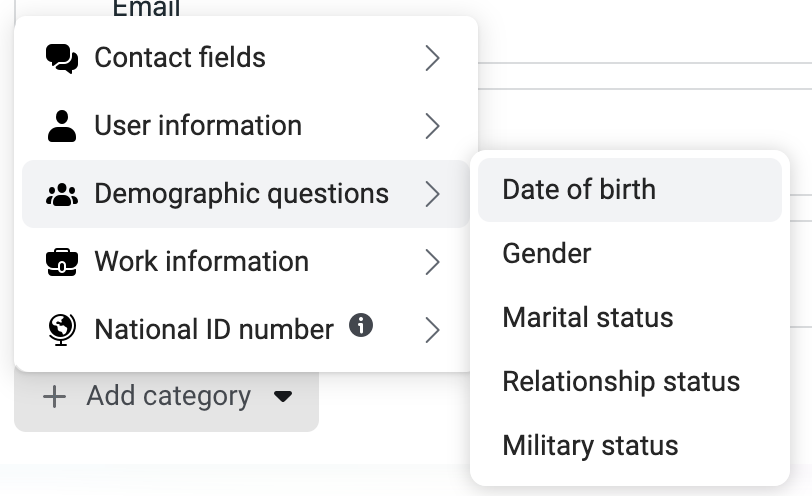812x496 pixels.
Task: Click the Demographic questions group icon
Action: [62, 195]
